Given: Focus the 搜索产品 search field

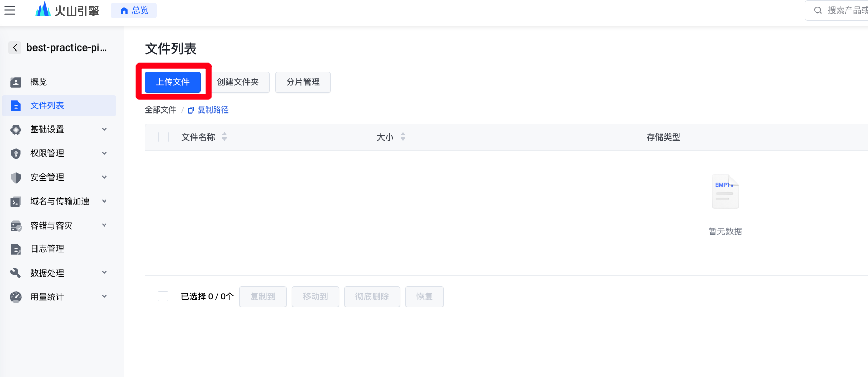Looking at the screenshot, I should pyautogui.click(x=837, y=10).
